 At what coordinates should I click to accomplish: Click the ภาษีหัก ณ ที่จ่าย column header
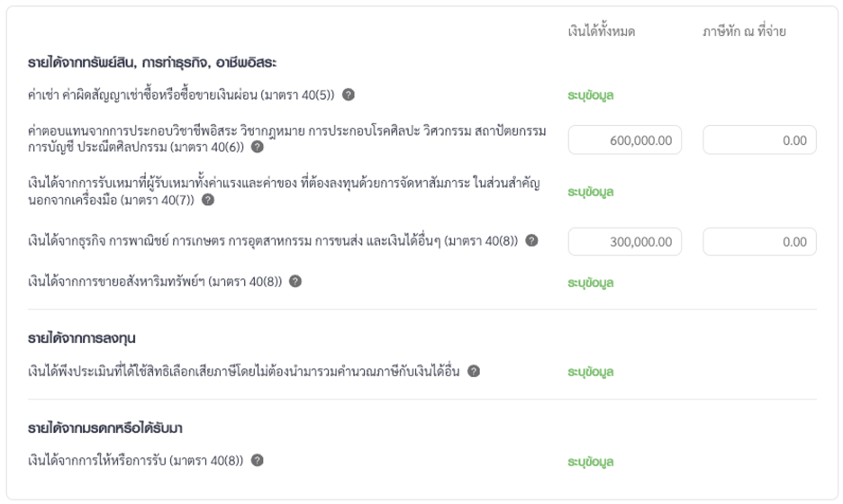click(744, 31)
